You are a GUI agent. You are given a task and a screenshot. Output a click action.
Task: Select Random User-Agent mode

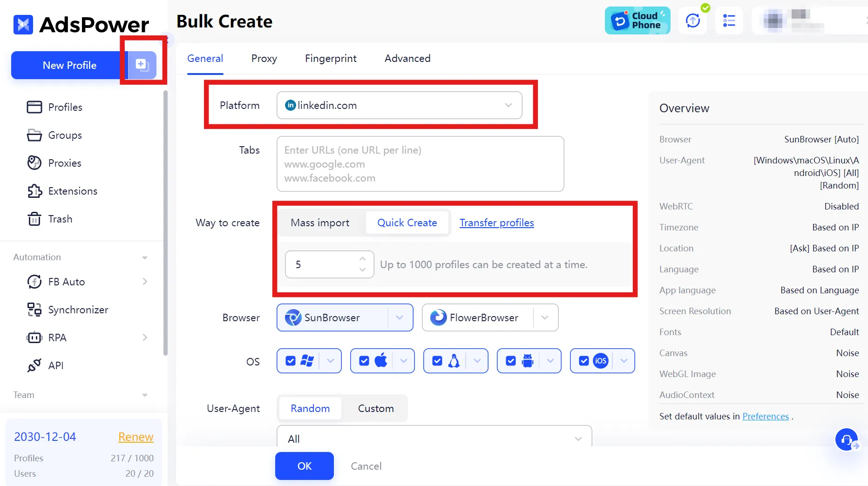(310, 408)
